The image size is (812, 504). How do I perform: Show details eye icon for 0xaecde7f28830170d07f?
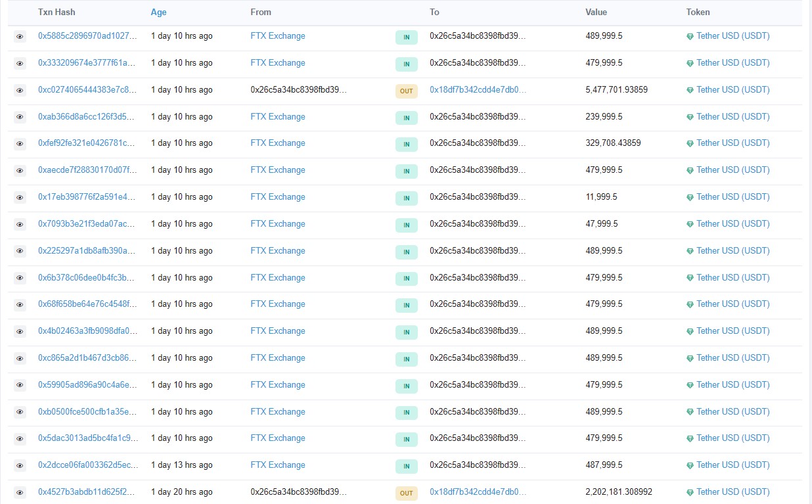(20, 171)
